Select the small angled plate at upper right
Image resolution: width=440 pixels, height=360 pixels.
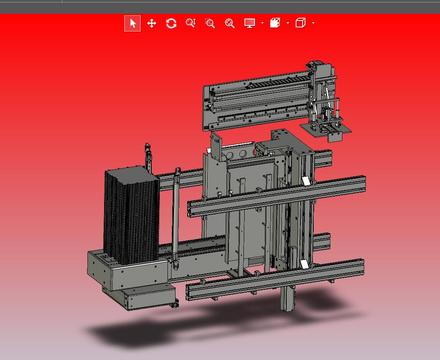click(x=325, y=130)
